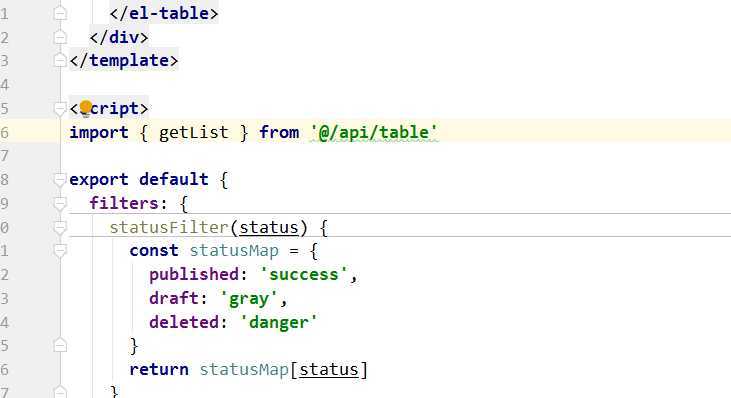The height and width of the screenshot is (398, 731).
Task: Click fold marker beside closing div tag
Action: 60,37
